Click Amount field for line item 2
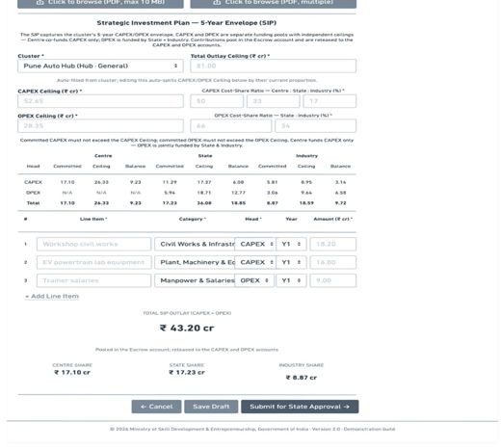The image size is (501, 448). [x=333, y=262]
